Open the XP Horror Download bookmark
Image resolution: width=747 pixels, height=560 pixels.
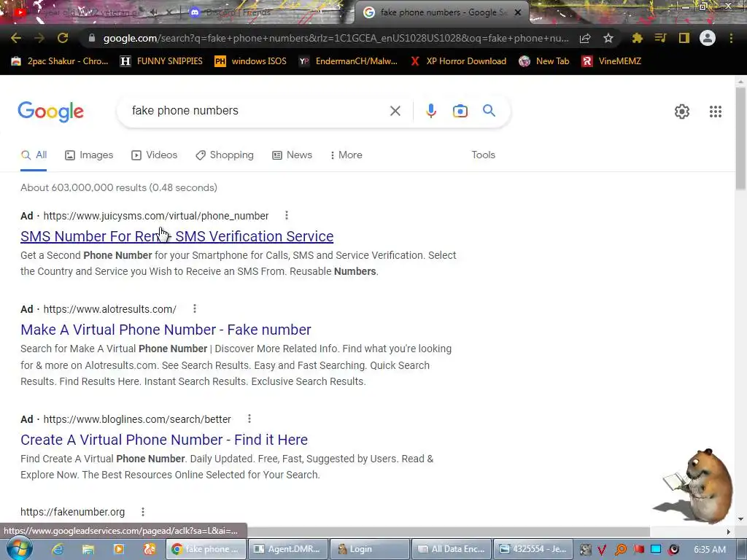[x=459, y=61]
